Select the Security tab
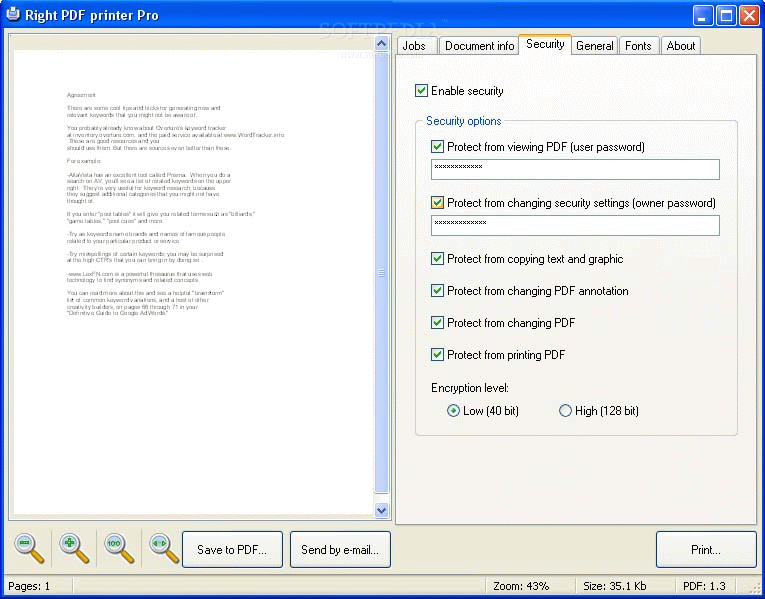The image size is (765, 599). point(545,44)
